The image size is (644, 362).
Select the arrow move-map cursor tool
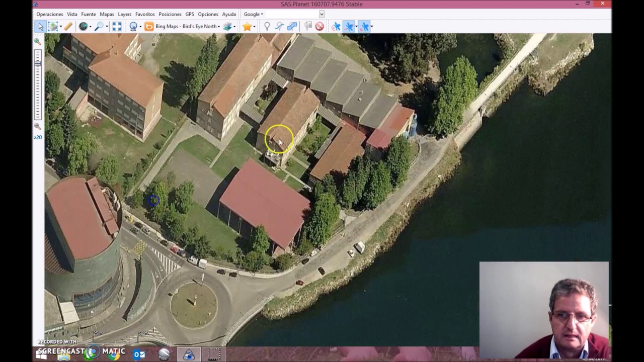pos(41,26)
